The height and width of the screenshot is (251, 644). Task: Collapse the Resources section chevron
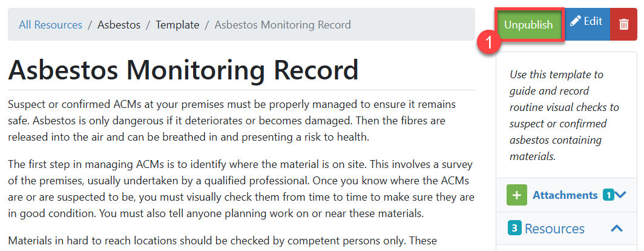point(616,229)
